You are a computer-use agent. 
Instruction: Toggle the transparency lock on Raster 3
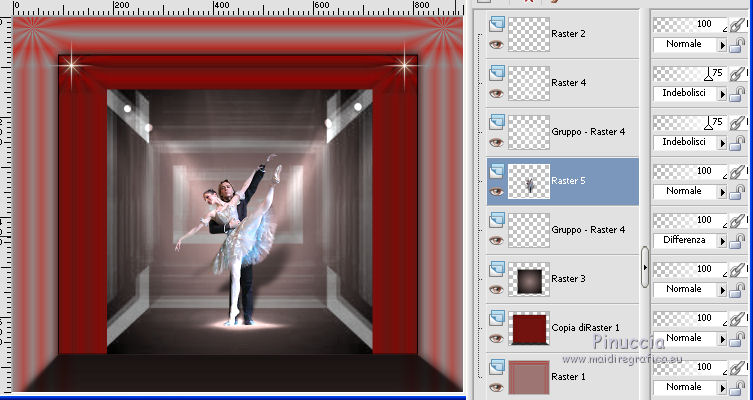737,291
